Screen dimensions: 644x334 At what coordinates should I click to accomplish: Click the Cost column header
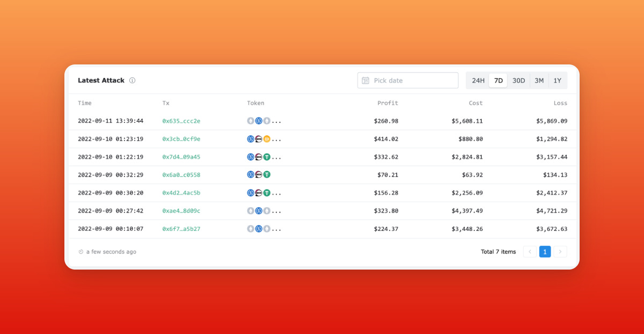[475, 103]
